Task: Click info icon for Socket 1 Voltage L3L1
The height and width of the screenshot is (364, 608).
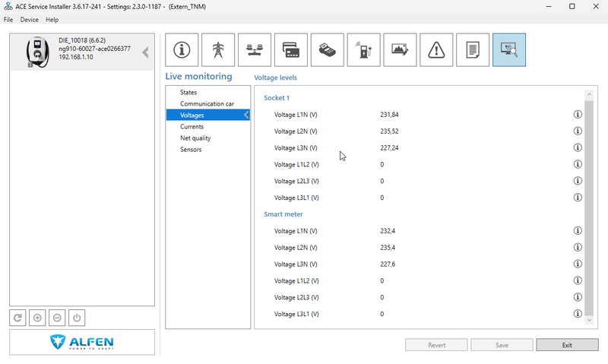Action: coord(578,198)
